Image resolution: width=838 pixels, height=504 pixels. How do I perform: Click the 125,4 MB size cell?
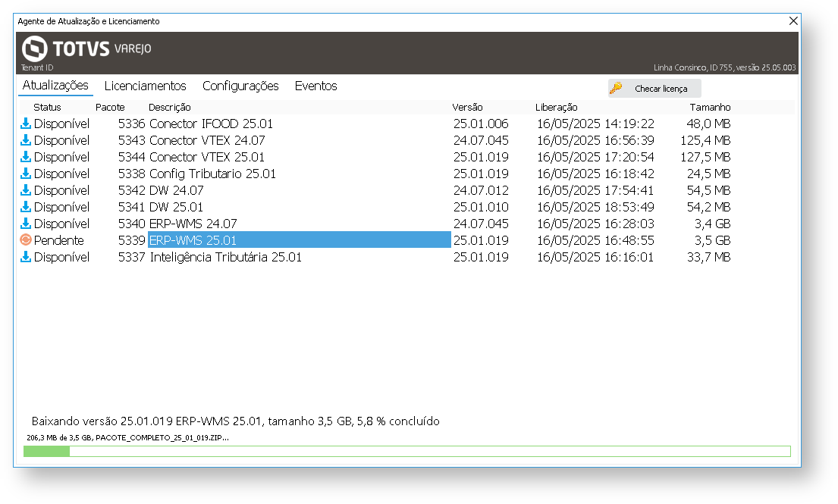705,140
